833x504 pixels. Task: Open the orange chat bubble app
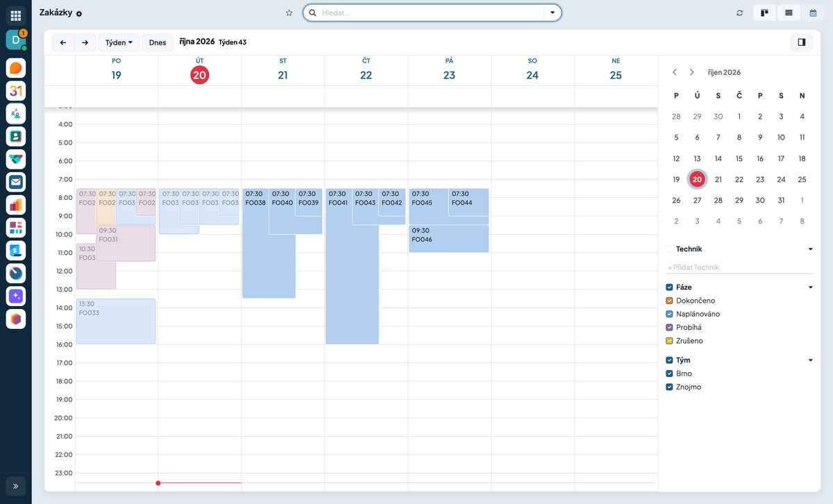(16, 68)
